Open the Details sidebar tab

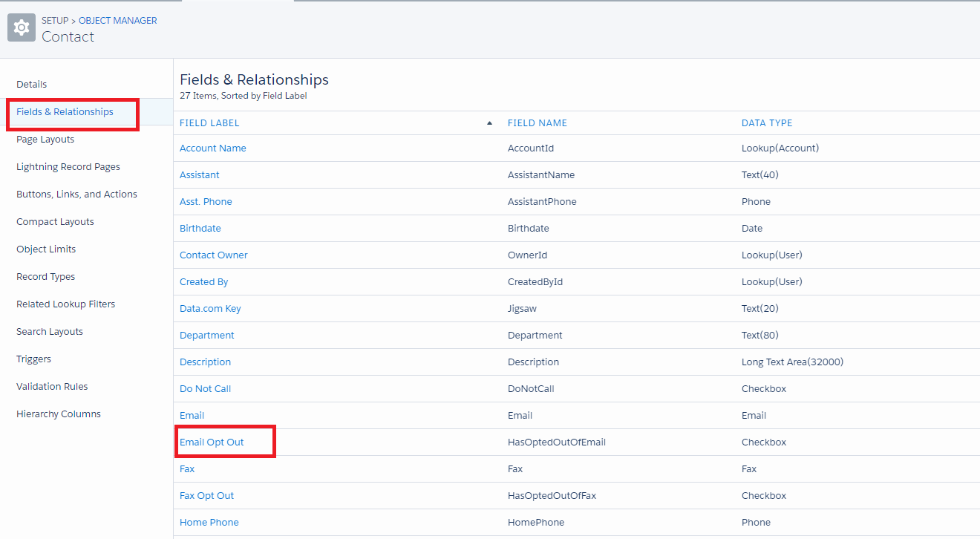pyautogui.click(x=32, y=85)
